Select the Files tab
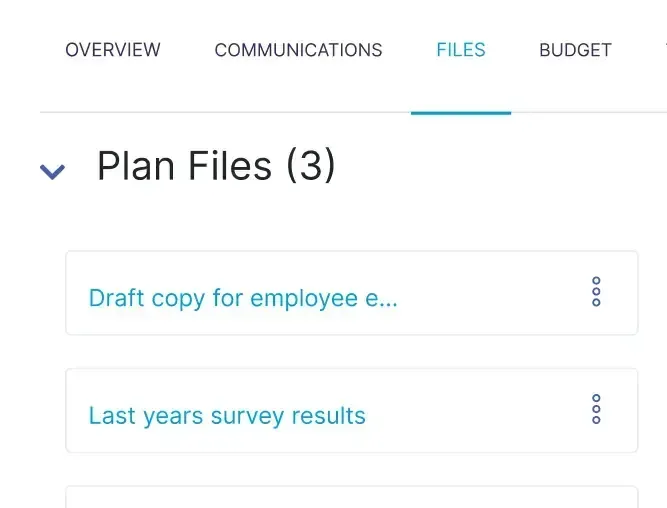The image size is (667, 508). 461,50
